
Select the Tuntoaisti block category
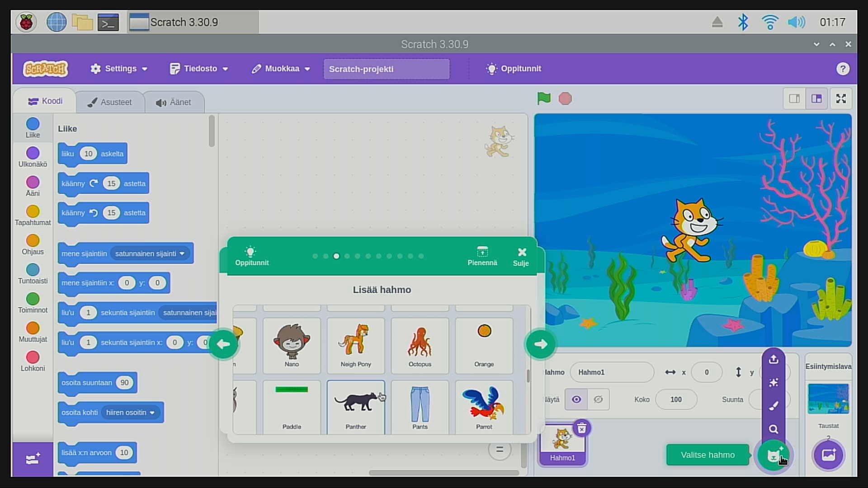(33, 274)
